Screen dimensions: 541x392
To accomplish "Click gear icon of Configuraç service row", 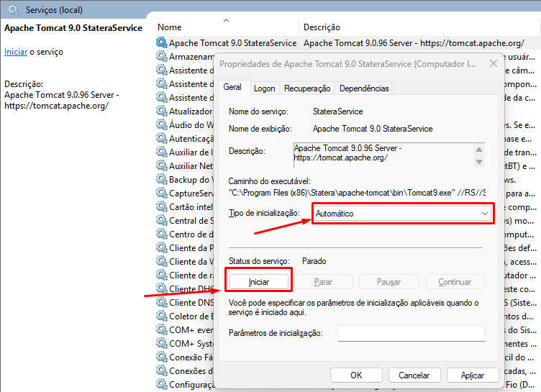I will [161, 384].
